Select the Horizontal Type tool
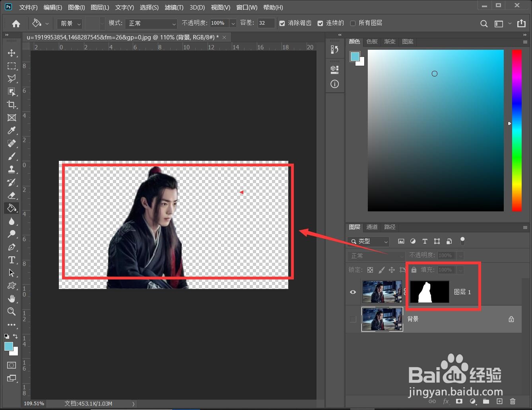532x410 pixels. (12, 260)
